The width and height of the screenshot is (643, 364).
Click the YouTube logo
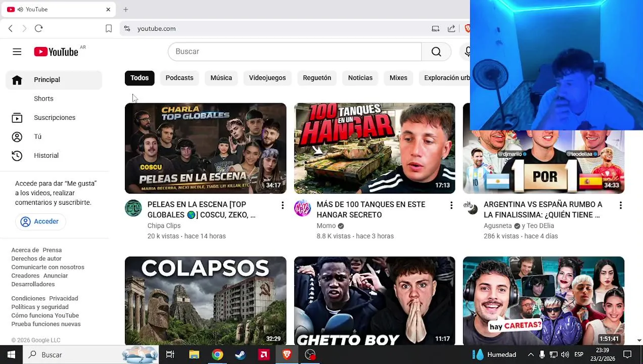coord(56,52)
